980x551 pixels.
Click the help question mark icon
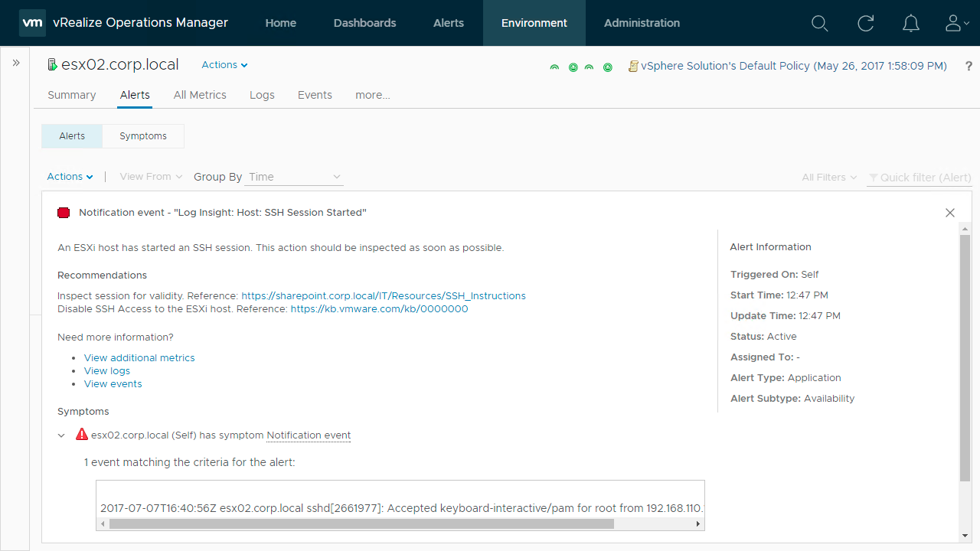966,67
